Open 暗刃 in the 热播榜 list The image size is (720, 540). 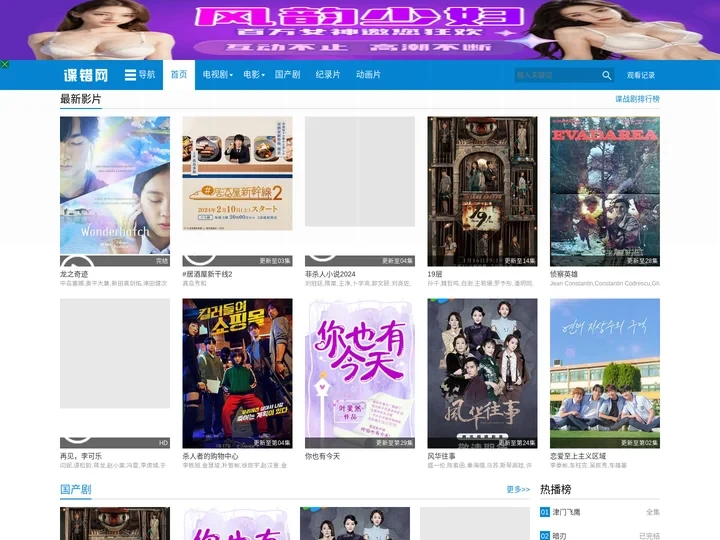tap(559, 535)
